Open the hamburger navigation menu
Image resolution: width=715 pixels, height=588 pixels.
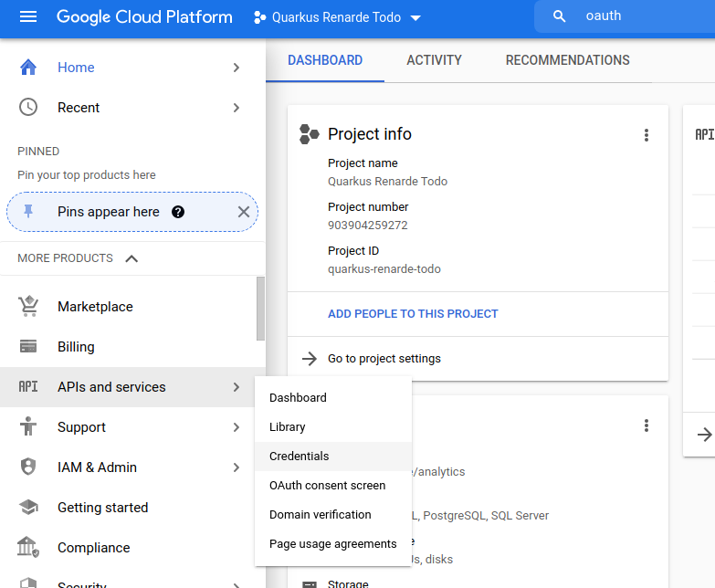(28, 16)
